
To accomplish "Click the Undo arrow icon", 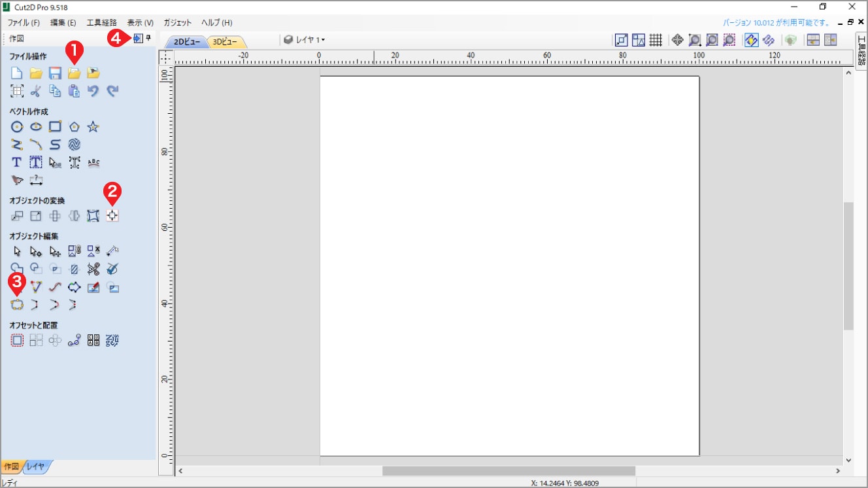I will point(93,91).
